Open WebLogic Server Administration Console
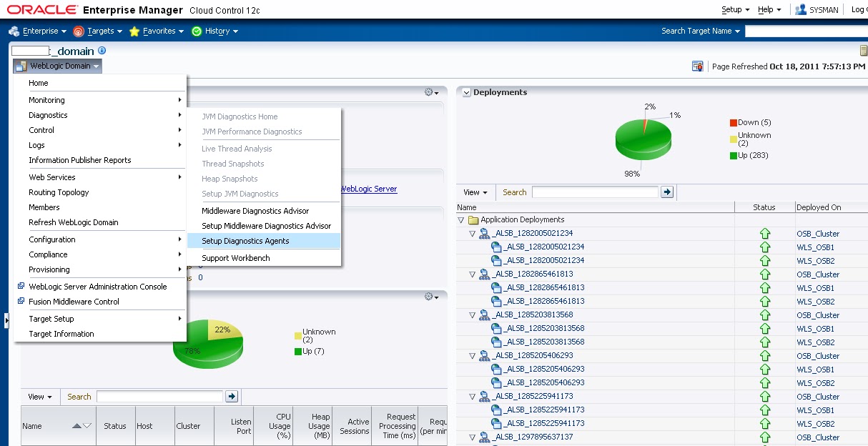 (x=100, y=287)
